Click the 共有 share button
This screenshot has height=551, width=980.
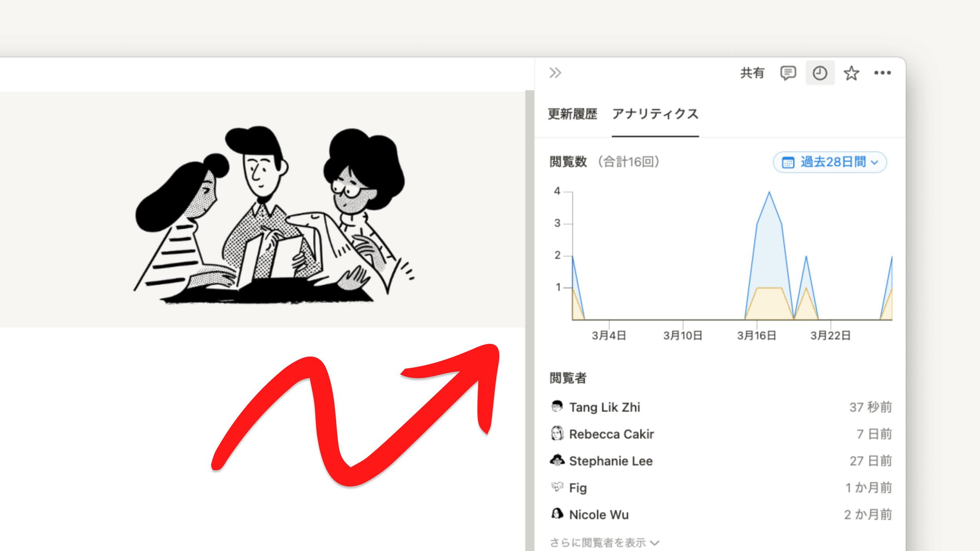(752, 73)
